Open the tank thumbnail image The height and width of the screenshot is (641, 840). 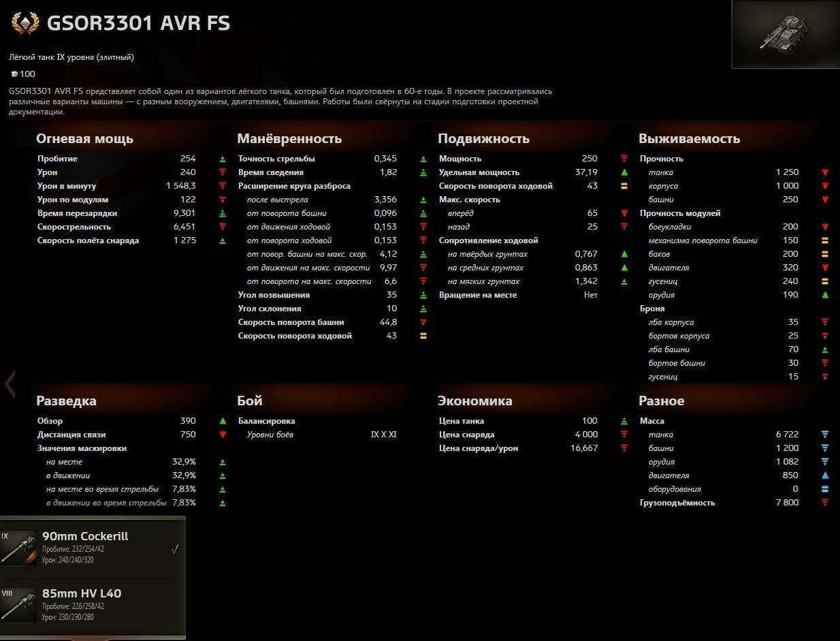point(786,34)
